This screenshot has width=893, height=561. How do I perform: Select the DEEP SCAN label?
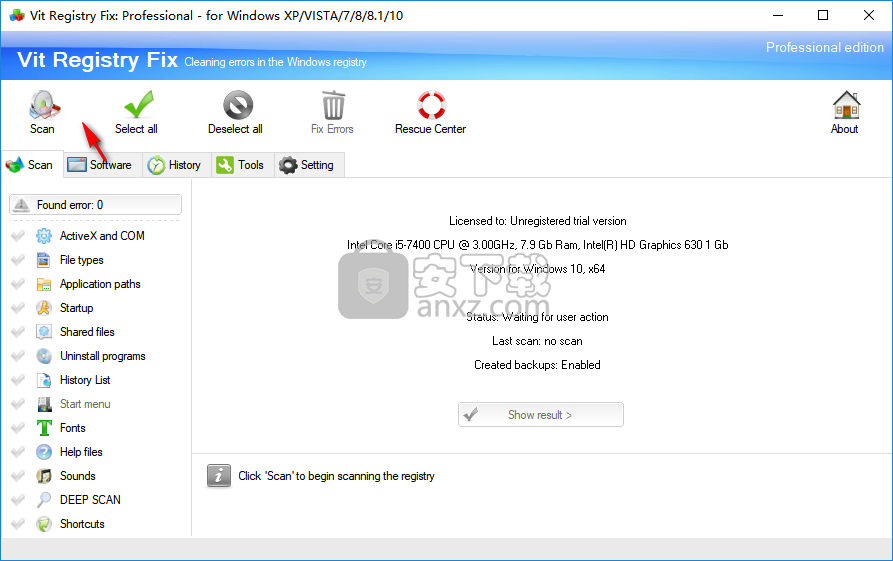[91, 499]
